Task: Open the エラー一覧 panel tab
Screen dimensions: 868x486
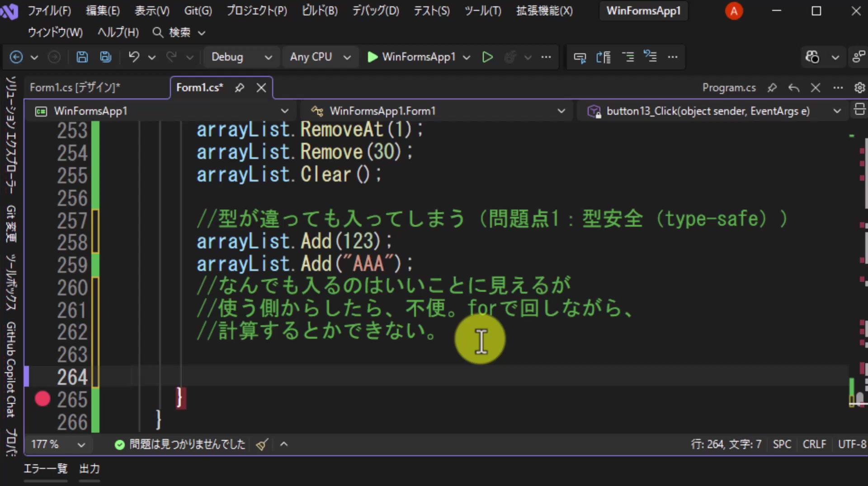Action: click(x=46, y=469)
